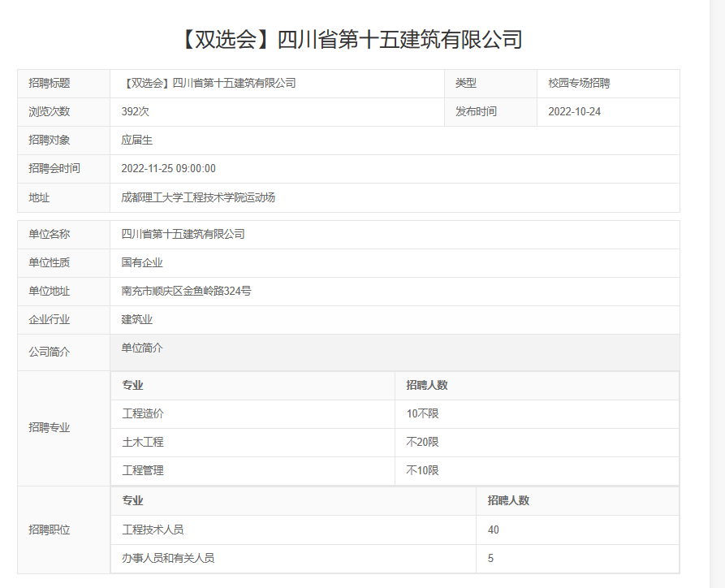
Task: Select the 单位性质 label
Action: [x=49, y=263]
